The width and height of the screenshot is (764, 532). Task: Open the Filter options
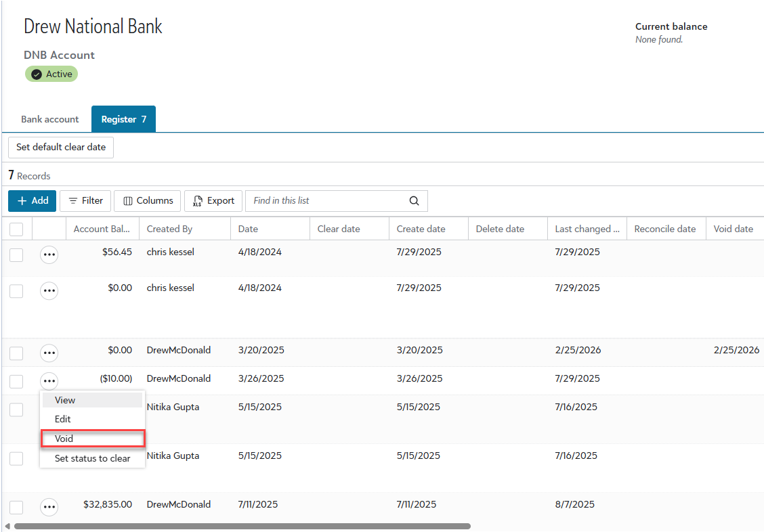[x=85, y=201]
